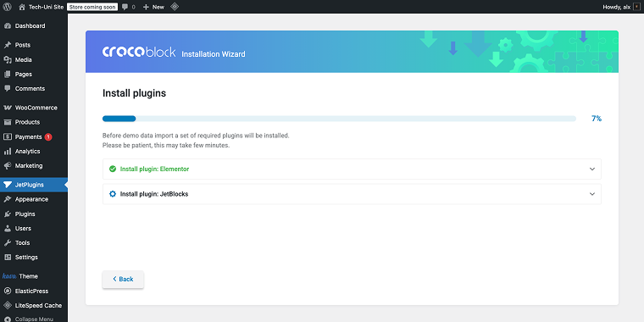This screenshot has width=644, height=322.
Task: Click the kava Theme logo icon
Action: (8, 276)
